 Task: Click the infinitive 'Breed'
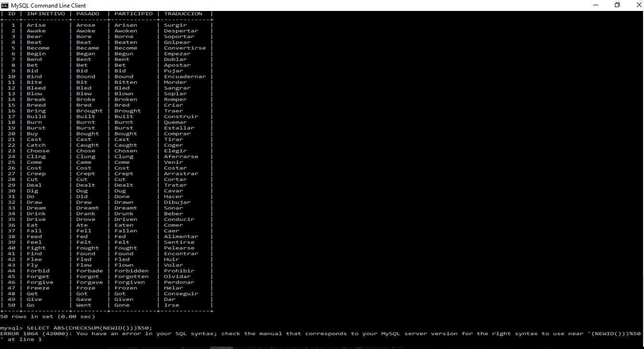pyautogui.click(x=36, y=105)
